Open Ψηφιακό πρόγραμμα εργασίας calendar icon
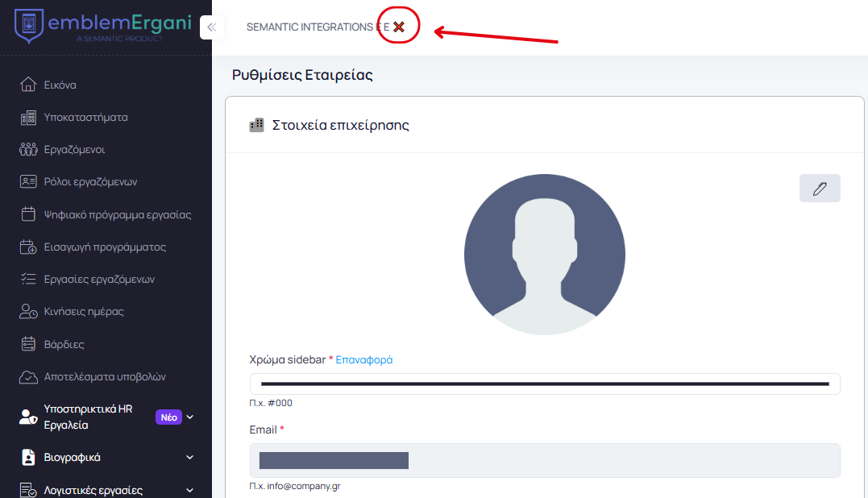Viewport: 868px width, 498px height. 28,214
